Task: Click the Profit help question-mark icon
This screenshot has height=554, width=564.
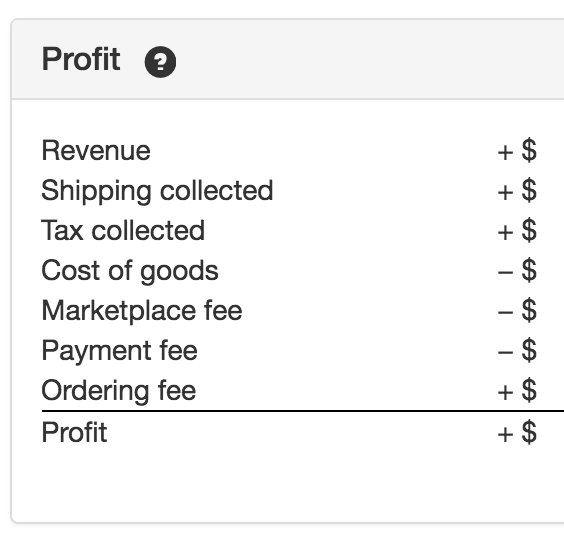Action: click(x=160, y=62)
